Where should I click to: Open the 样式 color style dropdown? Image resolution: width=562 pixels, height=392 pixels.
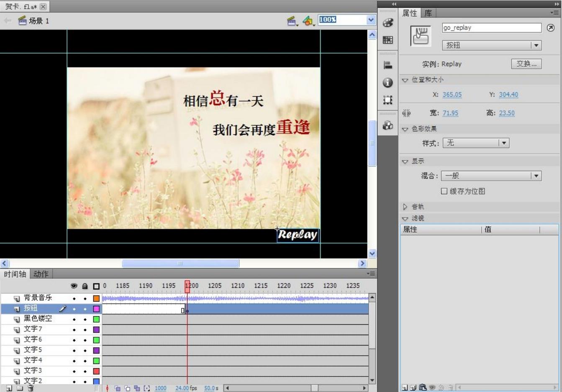[x=475, y=143]
